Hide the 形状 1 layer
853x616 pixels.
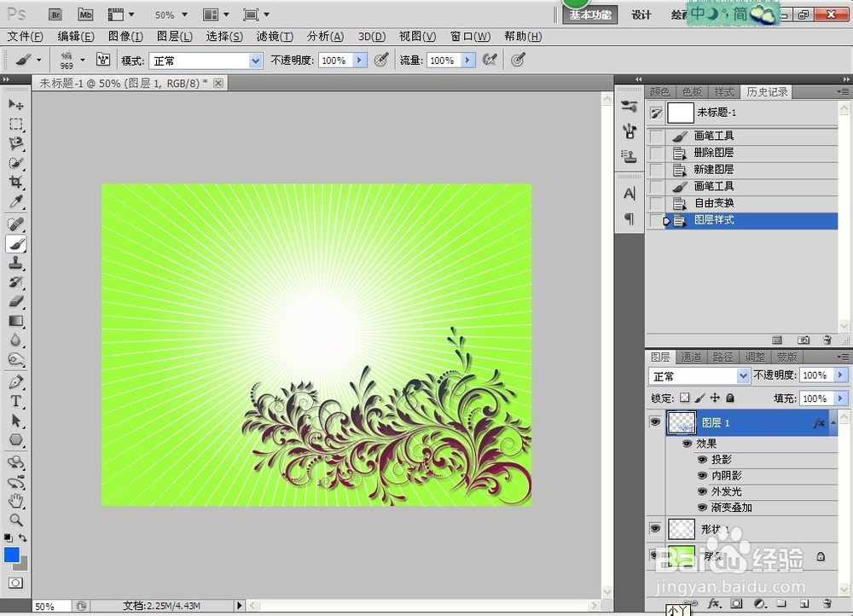[655, 528]
